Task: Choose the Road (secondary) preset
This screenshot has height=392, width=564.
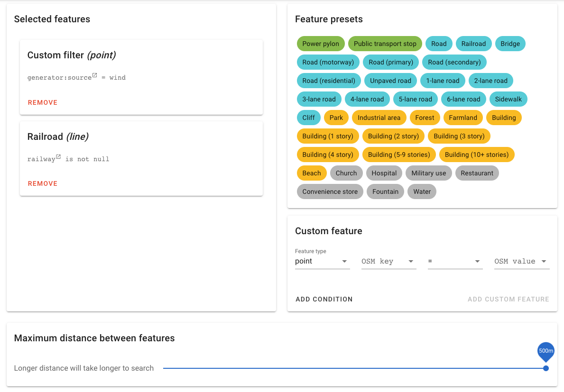Action: tap(454, 62)
